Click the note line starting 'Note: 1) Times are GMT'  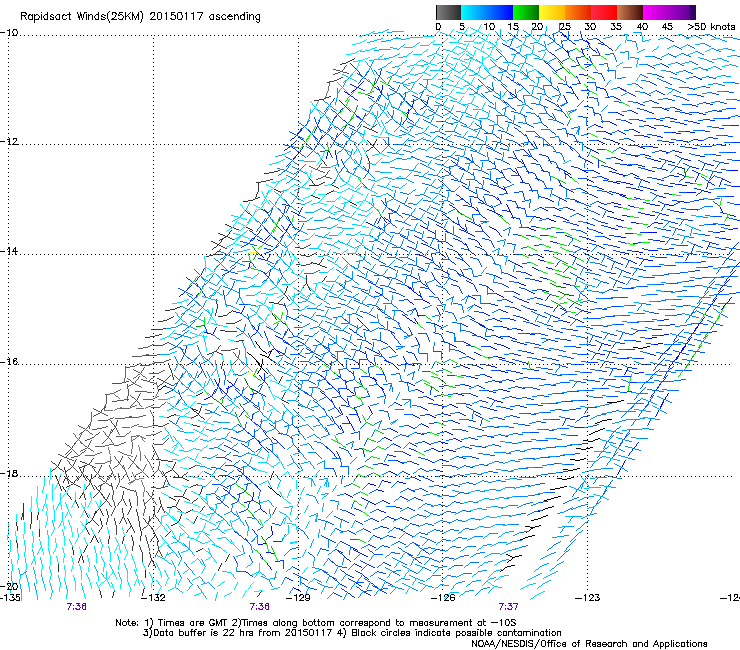(316, 623)
